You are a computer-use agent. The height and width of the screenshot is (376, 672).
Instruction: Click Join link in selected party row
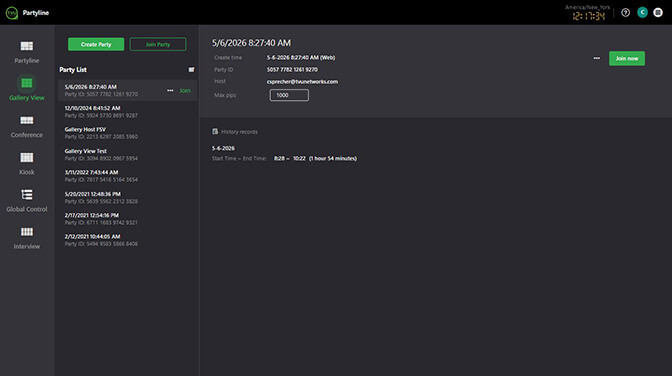[185, 90]
